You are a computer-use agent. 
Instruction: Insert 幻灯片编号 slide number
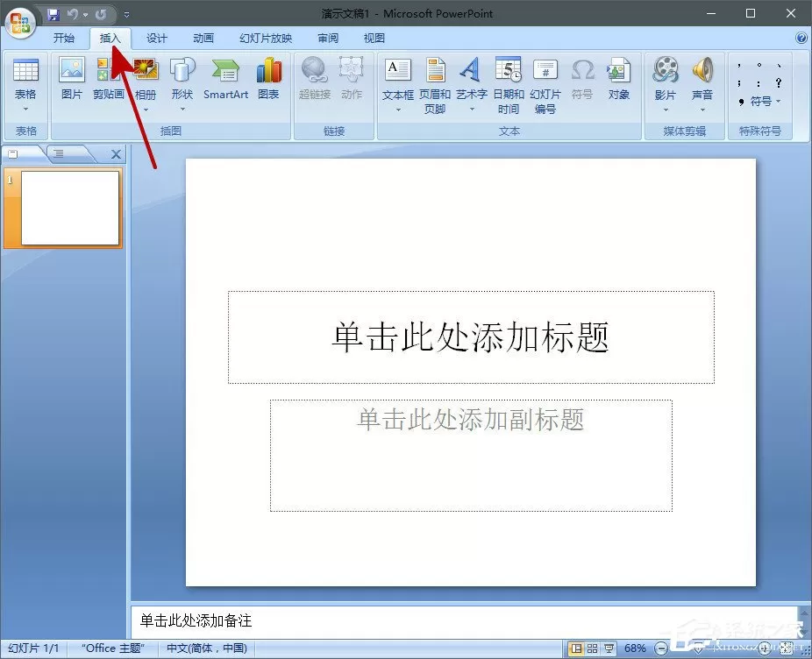pos(545,85)
